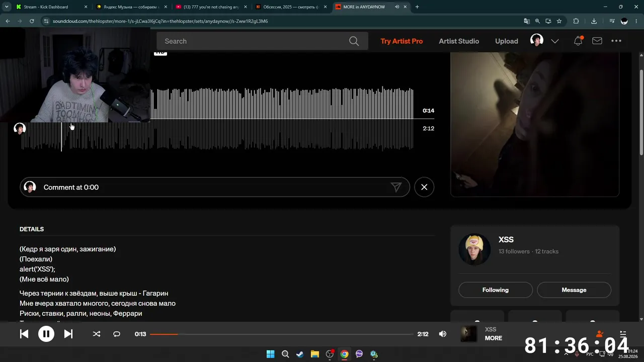Click the address bar URL
Screen dimensions: 644x362
(x=160, y=21)
